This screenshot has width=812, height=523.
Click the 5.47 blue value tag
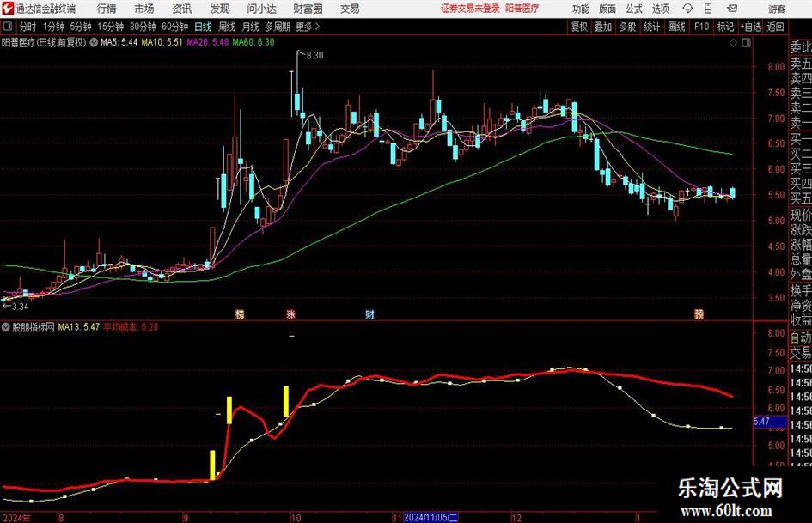(x=770, y=422)
